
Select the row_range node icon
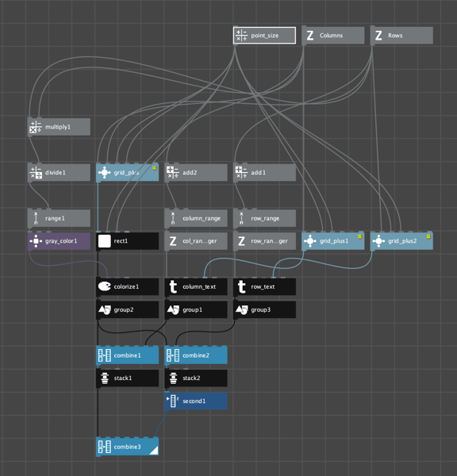pos(242,218)
